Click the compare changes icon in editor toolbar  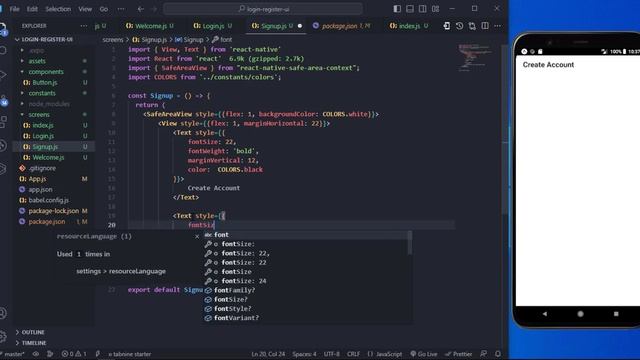[472, 26]
